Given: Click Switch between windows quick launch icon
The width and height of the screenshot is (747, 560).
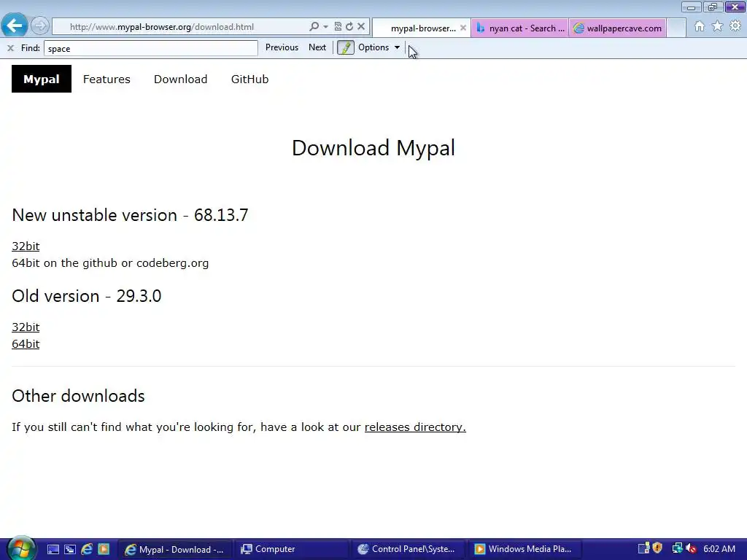Looking at the screenshot, I should coord(70,550).
